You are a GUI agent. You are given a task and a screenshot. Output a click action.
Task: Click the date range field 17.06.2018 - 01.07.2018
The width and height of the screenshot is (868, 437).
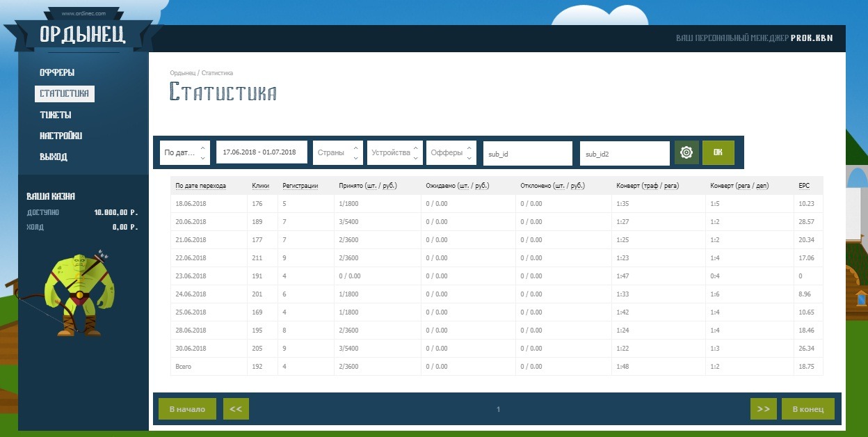click(x=262, y=152)
